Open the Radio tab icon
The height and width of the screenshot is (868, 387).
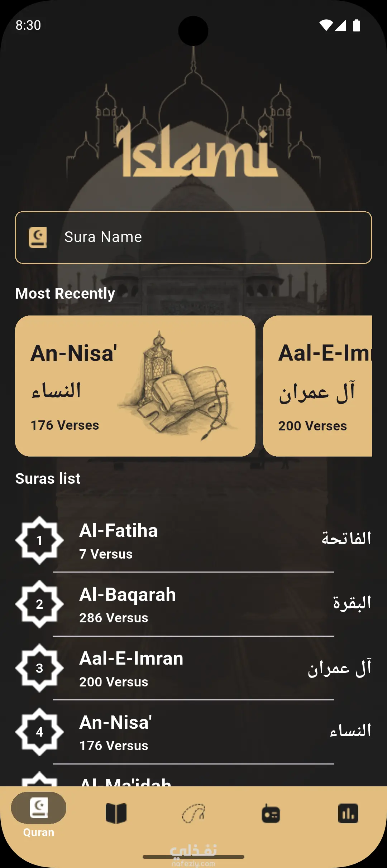pos(271,813)
